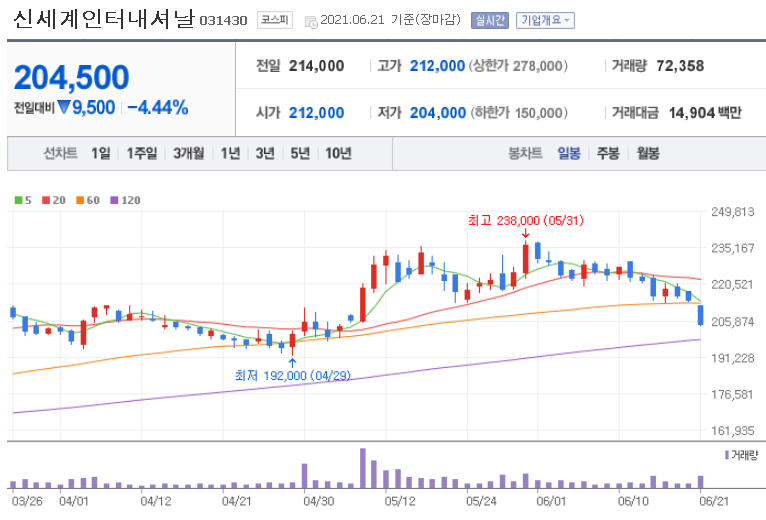
Task: Click the orange 60-day moving average legend
Action: (88, 200)
